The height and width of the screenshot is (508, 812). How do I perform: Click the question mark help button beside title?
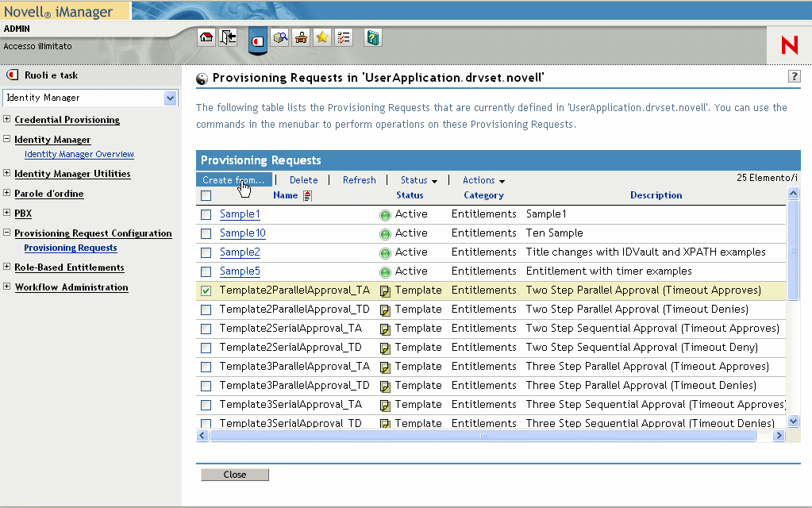(x=794, y=76)
